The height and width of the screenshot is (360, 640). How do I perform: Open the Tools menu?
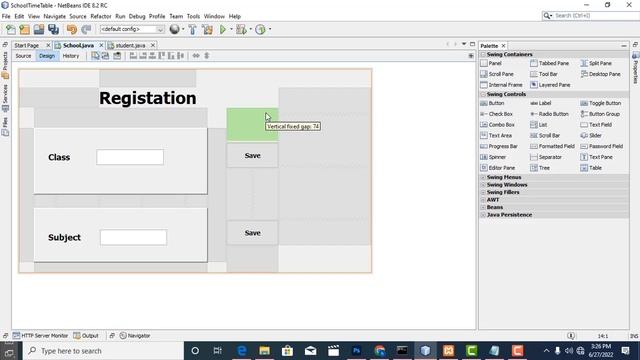[x=193, y=16]
